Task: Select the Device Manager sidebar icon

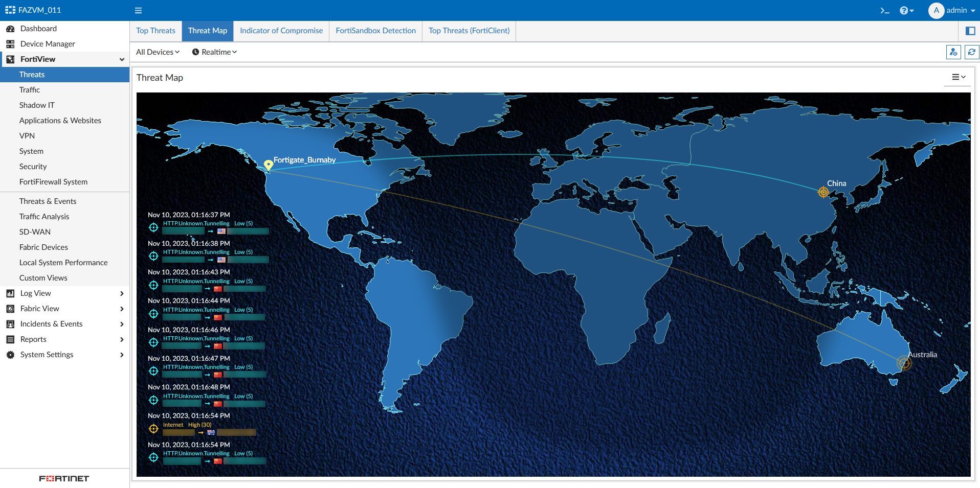Action: click(x=10, y=43)
